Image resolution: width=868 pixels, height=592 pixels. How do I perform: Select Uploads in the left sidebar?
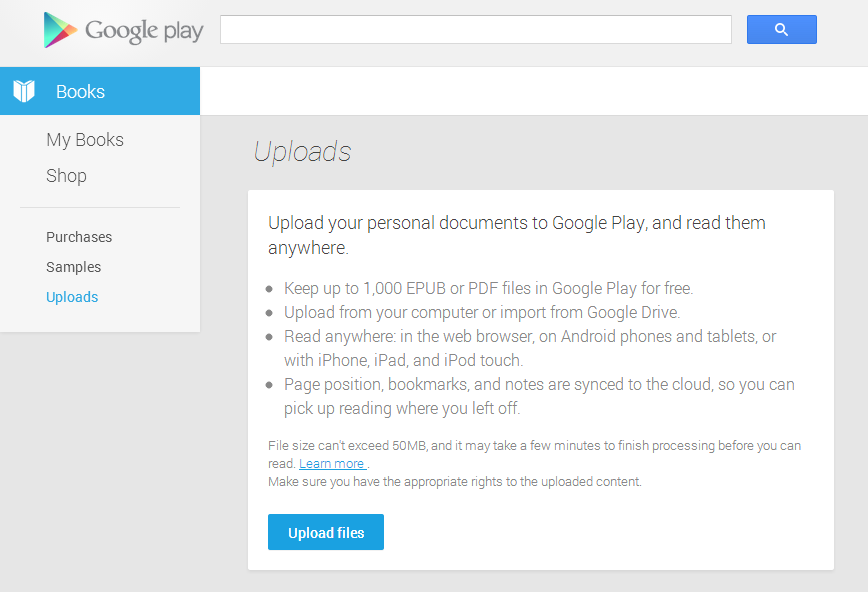click(71, 296)
